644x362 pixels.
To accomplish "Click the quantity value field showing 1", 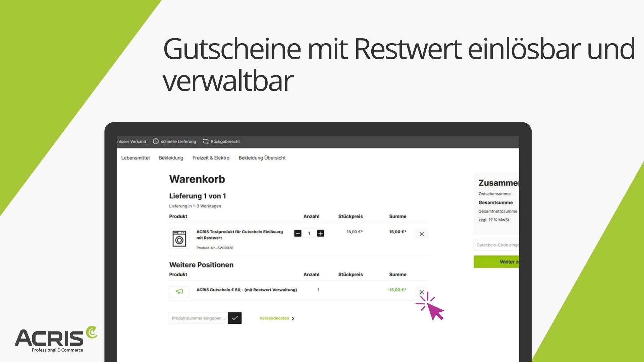I will [x=309, y=233].
